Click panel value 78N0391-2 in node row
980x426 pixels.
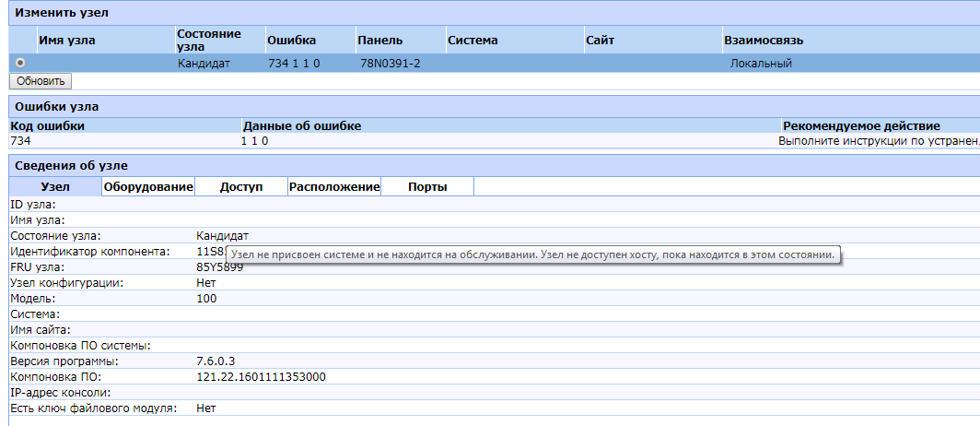point(391,64)
